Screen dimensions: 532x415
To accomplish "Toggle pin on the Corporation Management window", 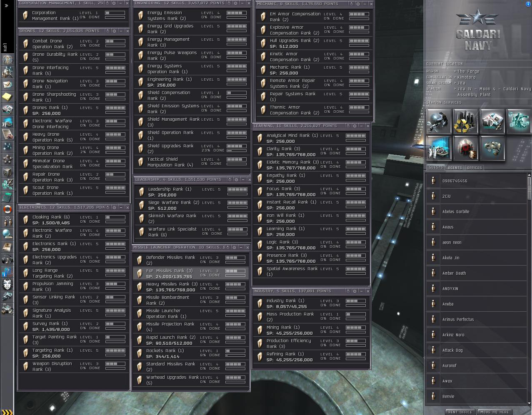I will (114, 3).
